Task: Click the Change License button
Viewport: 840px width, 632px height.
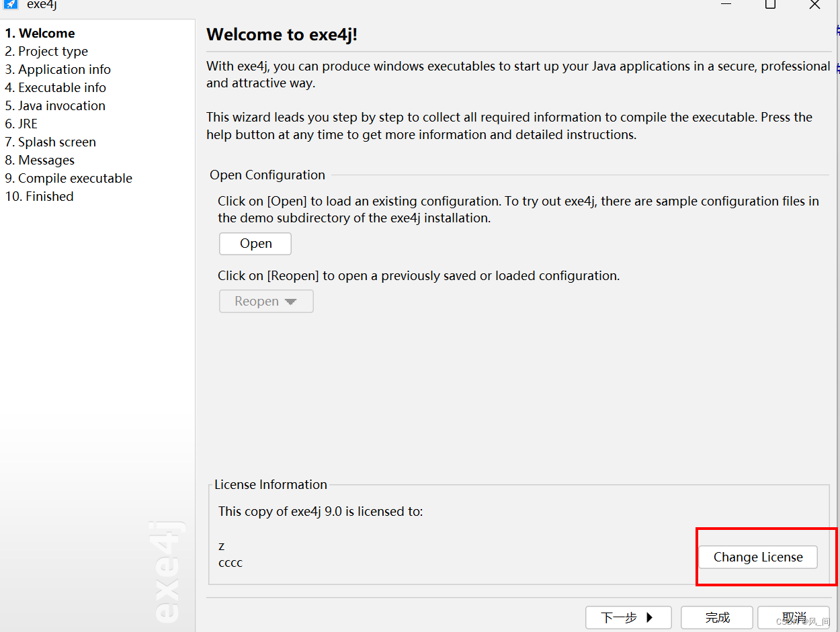Action: [758, 557]
